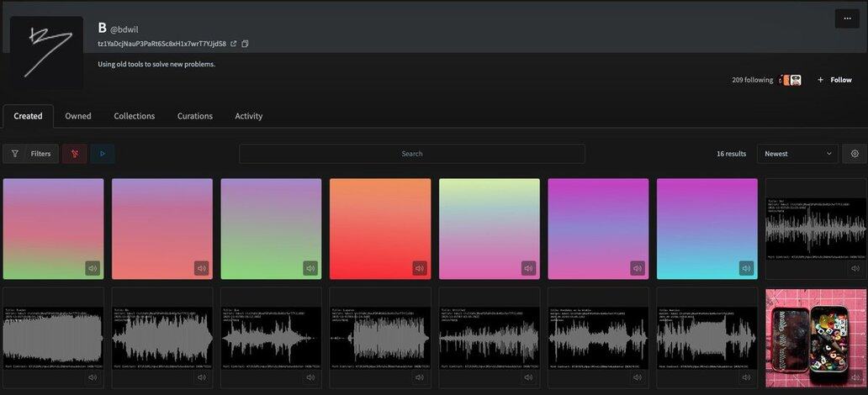Switch to the Owned tab
Viewport: 868px width, 395px height.
(78, 116)
